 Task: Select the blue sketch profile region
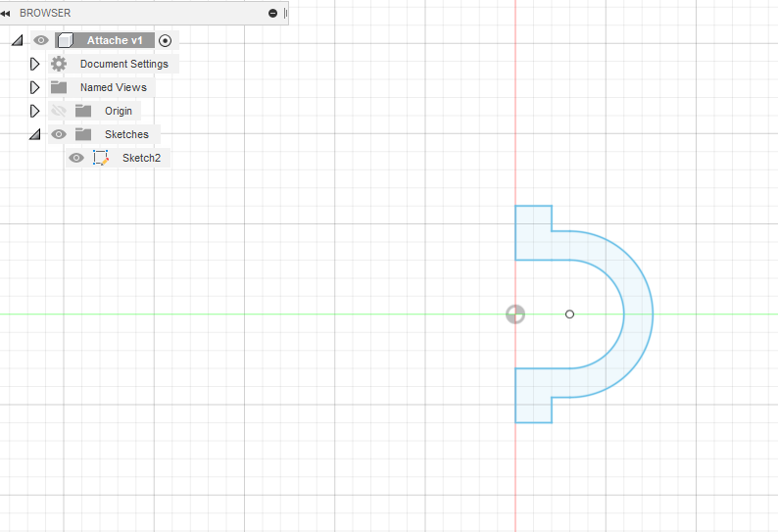click(638, 314)
